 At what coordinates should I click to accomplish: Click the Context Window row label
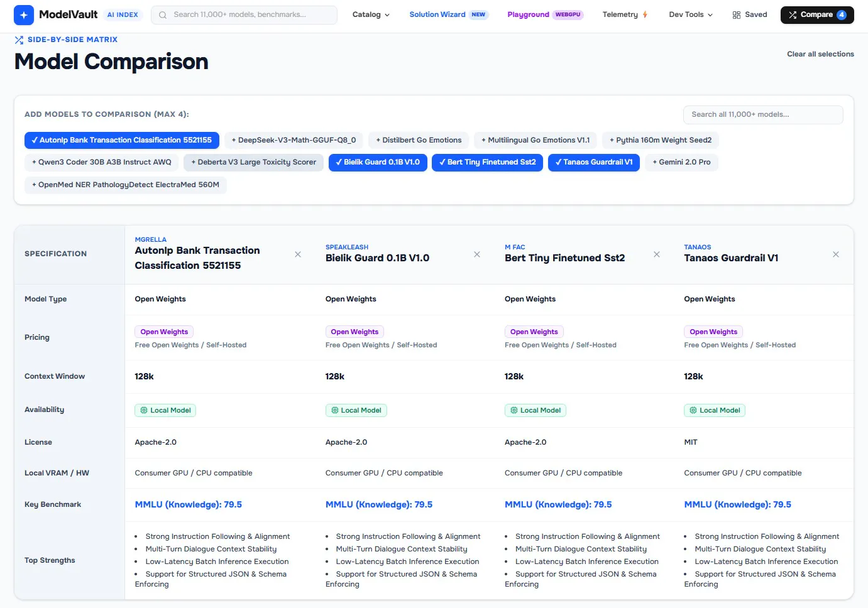(x=55, y=376)
